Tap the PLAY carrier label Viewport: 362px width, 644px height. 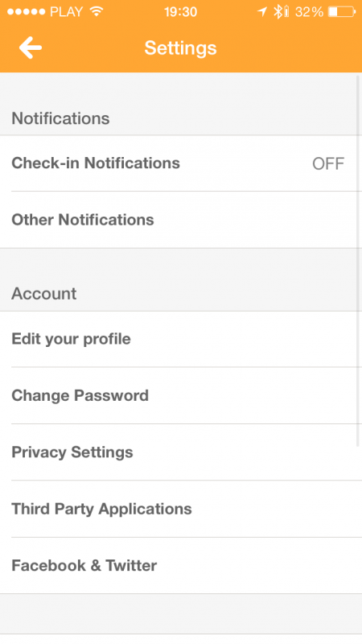point(66,12)
